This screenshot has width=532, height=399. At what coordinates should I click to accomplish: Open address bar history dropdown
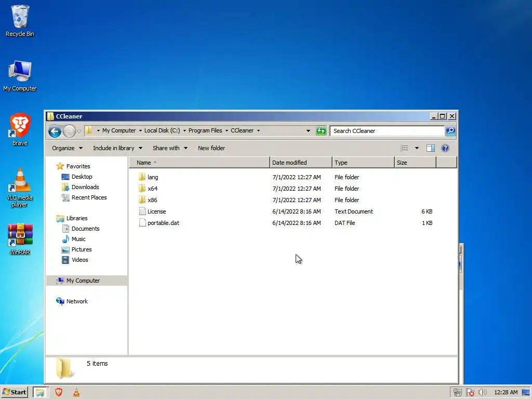[308, 130]
